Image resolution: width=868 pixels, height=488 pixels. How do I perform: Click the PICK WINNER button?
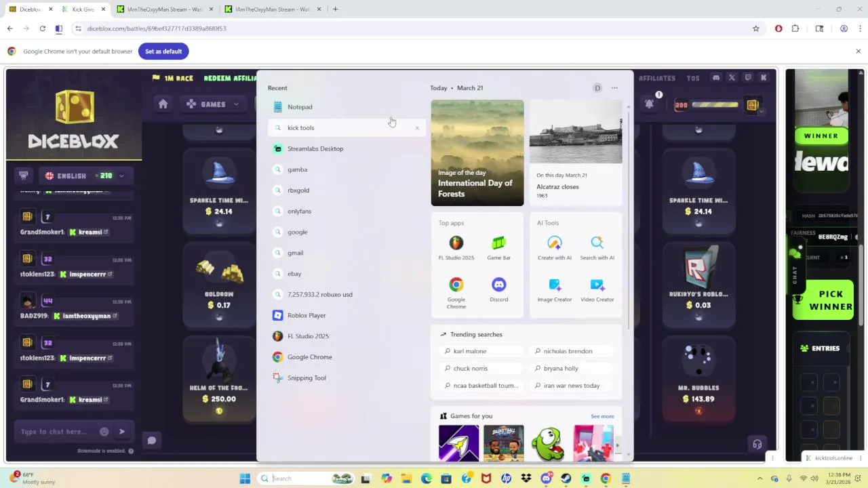pos(823,300)
